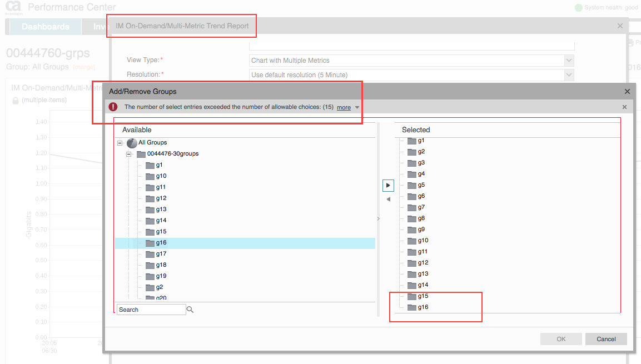The height and width of the screenshot is (364, 641).
Task: Click the g2 folder icon in Selected
Action: coord(411,152)
